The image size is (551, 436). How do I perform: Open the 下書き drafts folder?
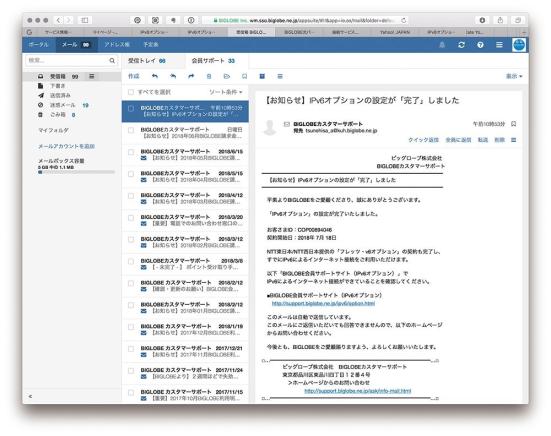pos(58,86)
